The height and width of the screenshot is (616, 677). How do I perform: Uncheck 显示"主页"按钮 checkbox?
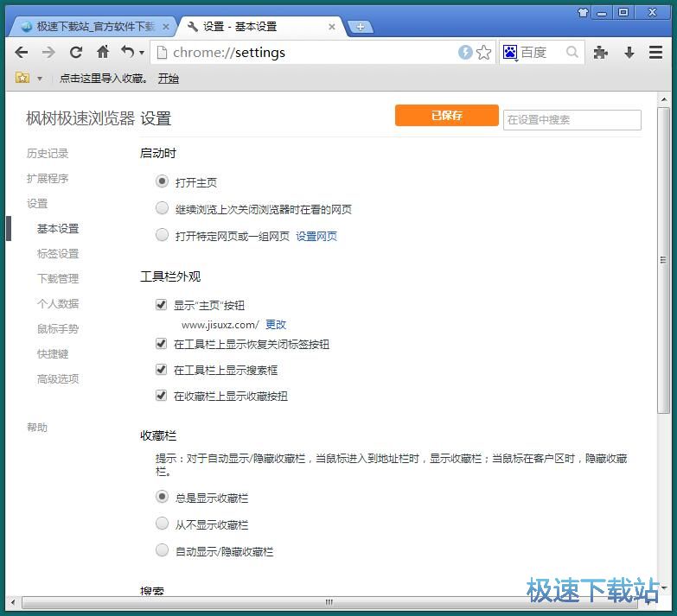[161, 305]
